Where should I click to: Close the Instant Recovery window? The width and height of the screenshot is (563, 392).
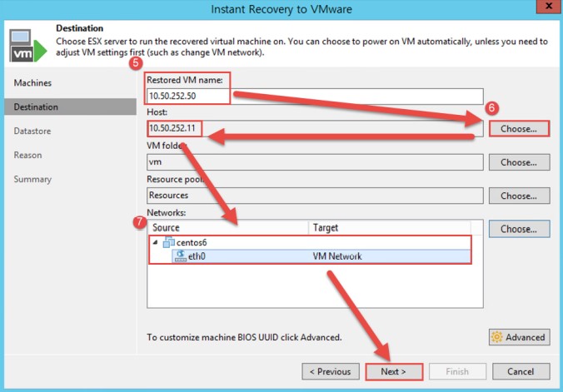549,7
